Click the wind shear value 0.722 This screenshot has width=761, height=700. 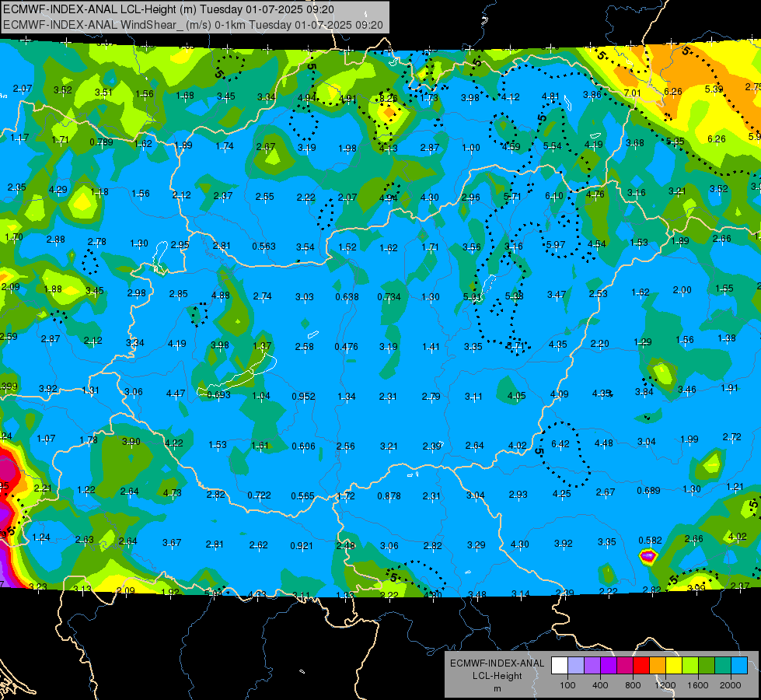259,495
